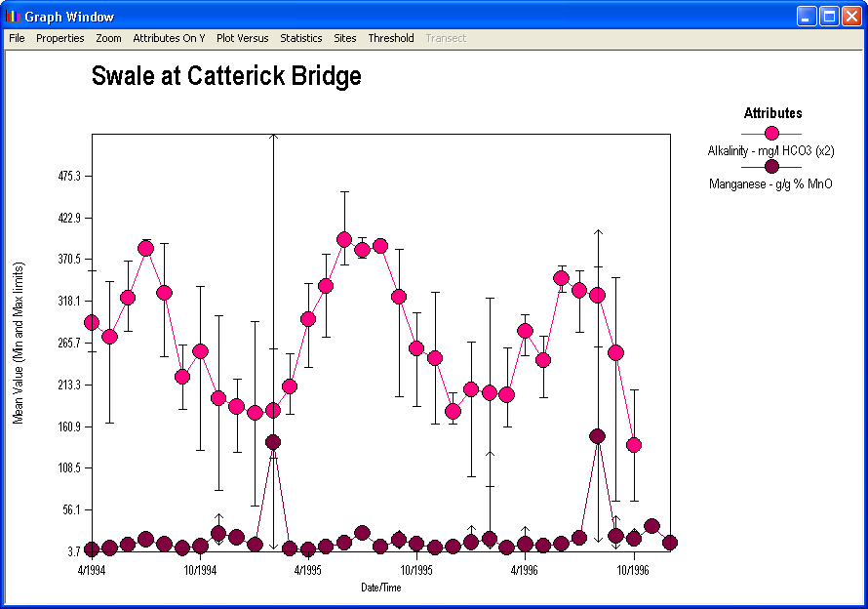The height and width of the screenshot is (609, 868).
Task: Click the highest Alkalinity point in mid-1995
Action: pos(343,240)
